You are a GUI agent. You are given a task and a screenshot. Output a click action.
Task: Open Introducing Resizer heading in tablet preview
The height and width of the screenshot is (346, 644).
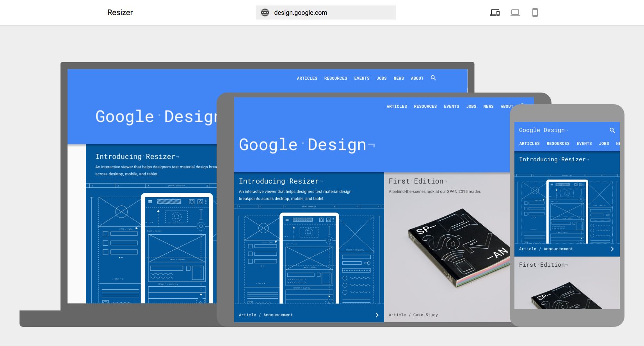pyautogui.click(x=281, y=181)
